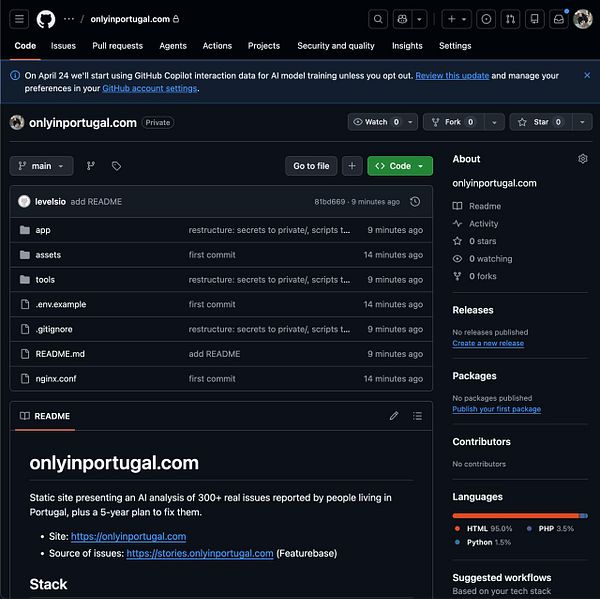Fork the repository
The image size is (600, 599).
453,122
